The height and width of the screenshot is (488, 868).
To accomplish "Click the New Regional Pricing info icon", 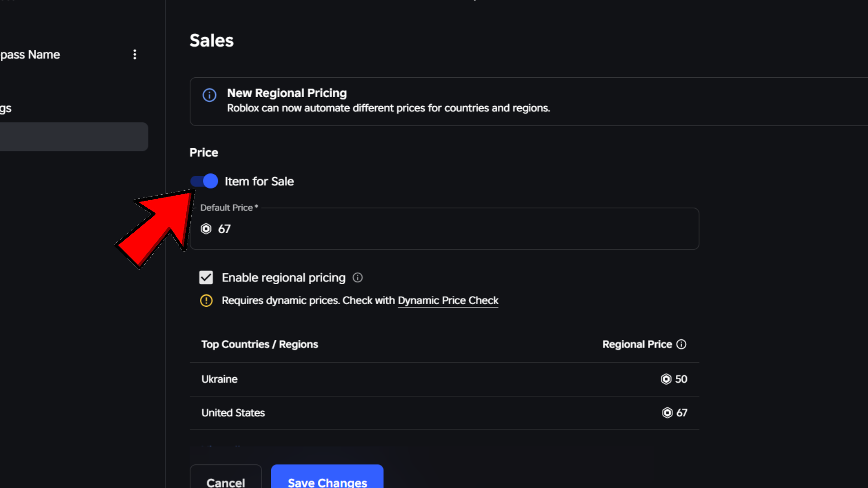I will (x=209, y=95).
